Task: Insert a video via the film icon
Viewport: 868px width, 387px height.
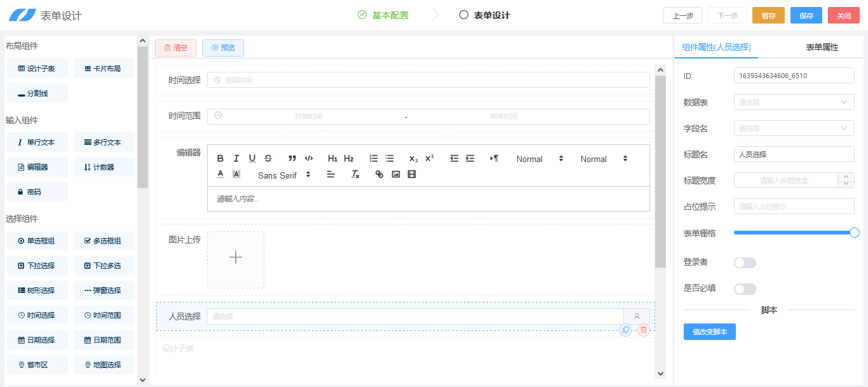Action: pyautogui.click(x=412, y=174)
